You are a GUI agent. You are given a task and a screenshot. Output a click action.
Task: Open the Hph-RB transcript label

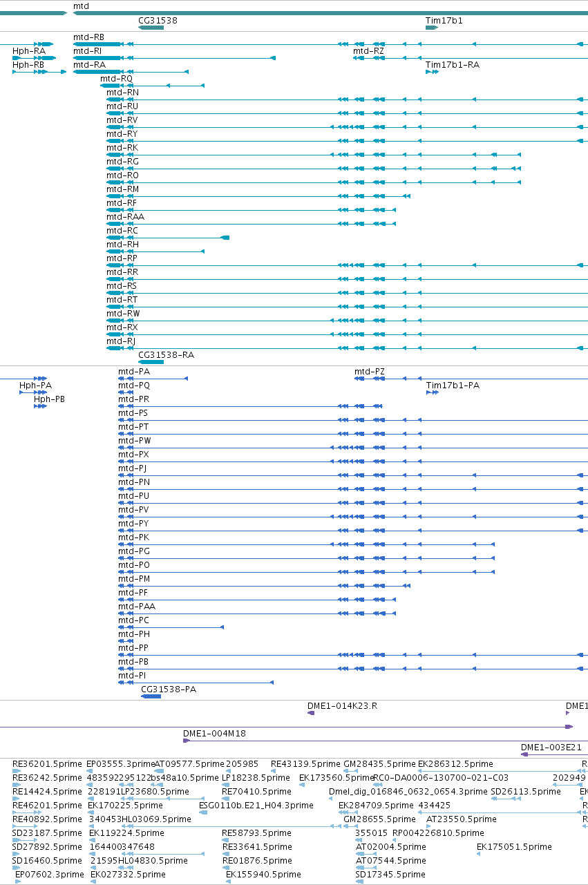coord(28,65)
